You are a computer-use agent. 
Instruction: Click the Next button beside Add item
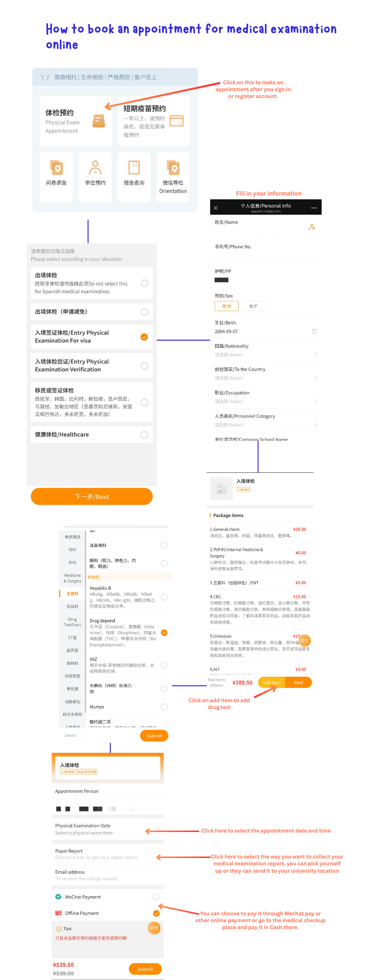(298, 683)
